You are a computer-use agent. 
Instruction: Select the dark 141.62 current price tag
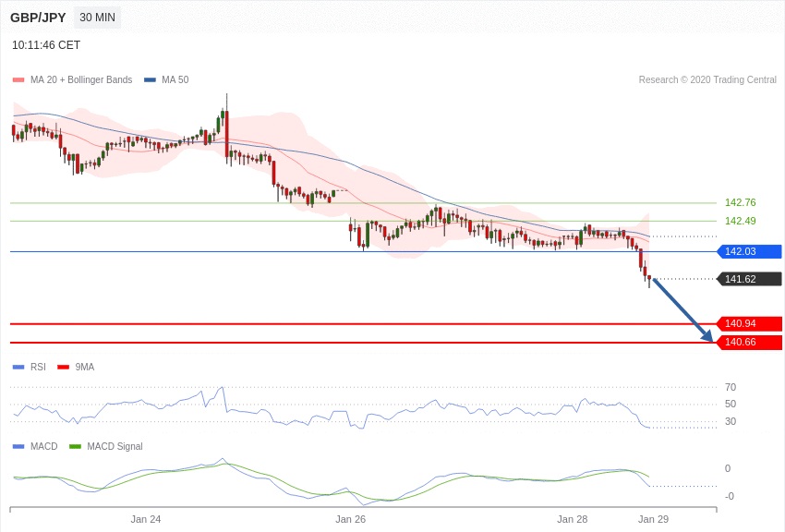749,279
